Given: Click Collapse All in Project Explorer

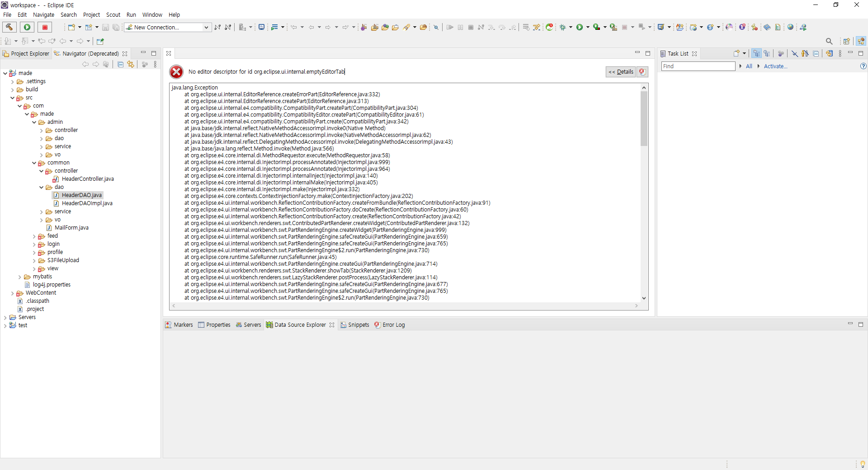Looking at the screenshot, I should [x=120, y=65].
